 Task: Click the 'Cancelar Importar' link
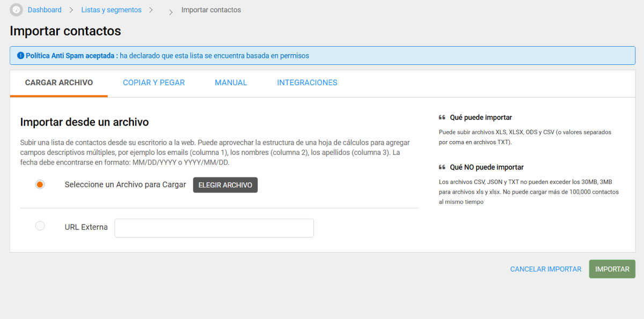point(545,269)
